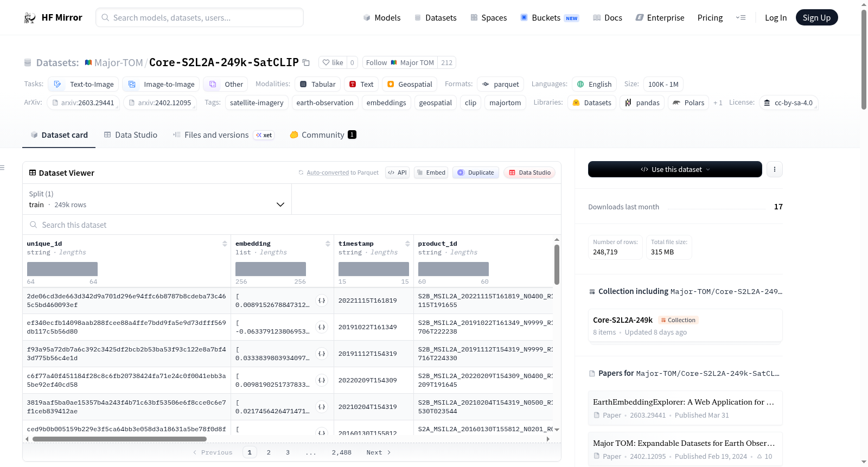The width and height of the screenshot is (868, 467).
Task: Click the Sign Up button
Action: [x=816, y=18]
